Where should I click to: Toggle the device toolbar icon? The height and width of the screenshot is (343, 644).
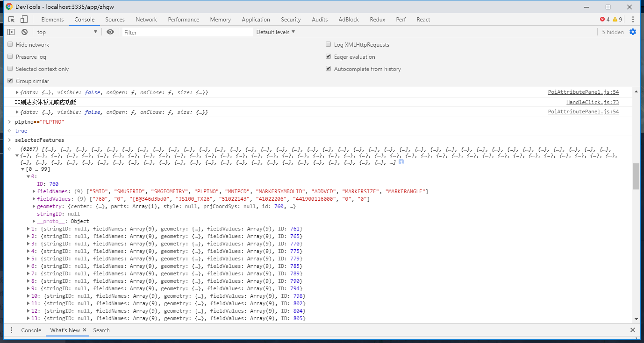pos(24,20)
